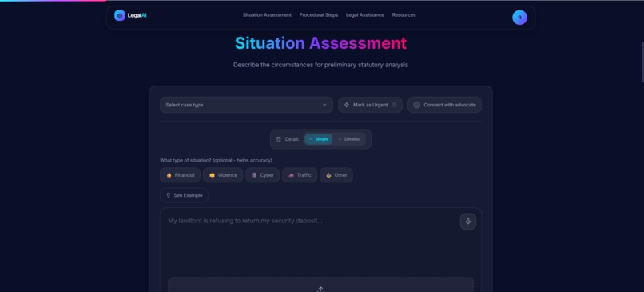The image size is (644, 292).
Task: Choose the Cyber situation type
Action: click(262, 175)
